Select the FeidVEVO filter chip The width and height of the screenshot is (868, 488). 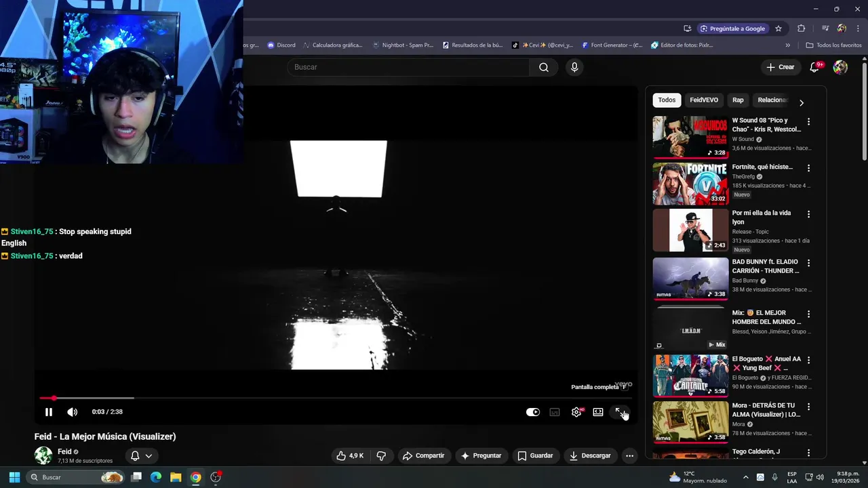coord(704,100)
